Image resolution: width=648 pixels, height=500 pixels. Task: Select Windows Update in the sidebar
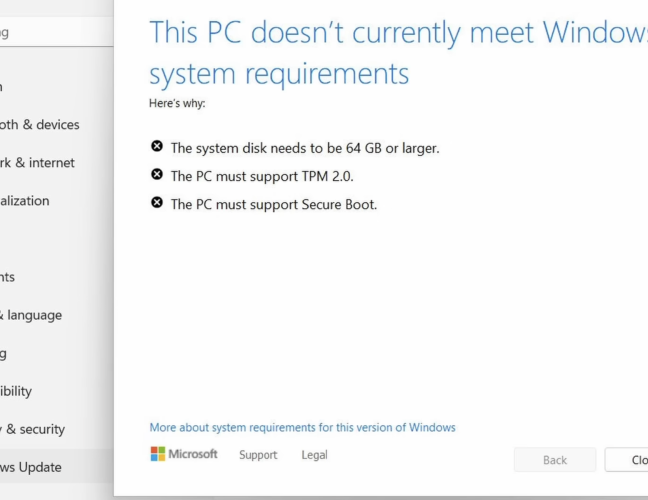pos(31,467)
